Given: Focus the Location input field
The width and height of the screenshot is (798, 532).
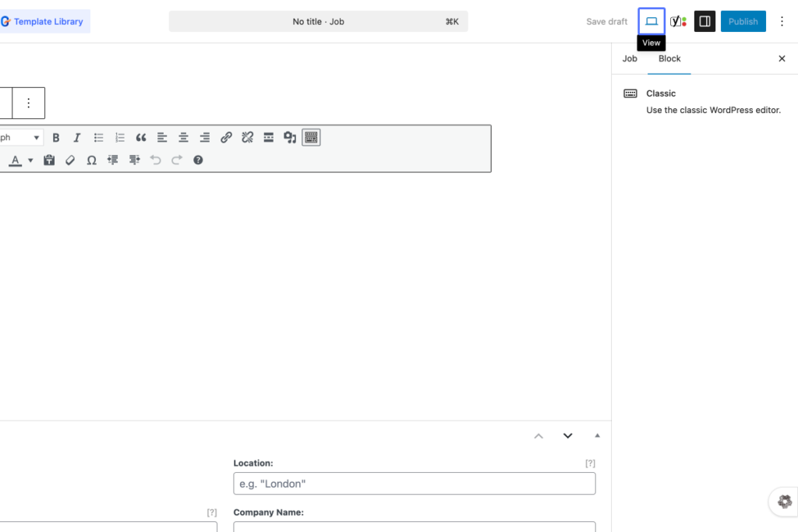Looking at the screenshot, I should click(x=415, y=484).
